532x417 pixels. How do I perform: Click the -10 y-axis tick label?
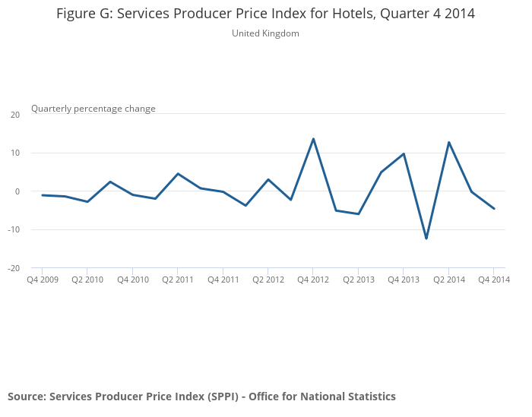pyautogui.click(x=14, y=230)
